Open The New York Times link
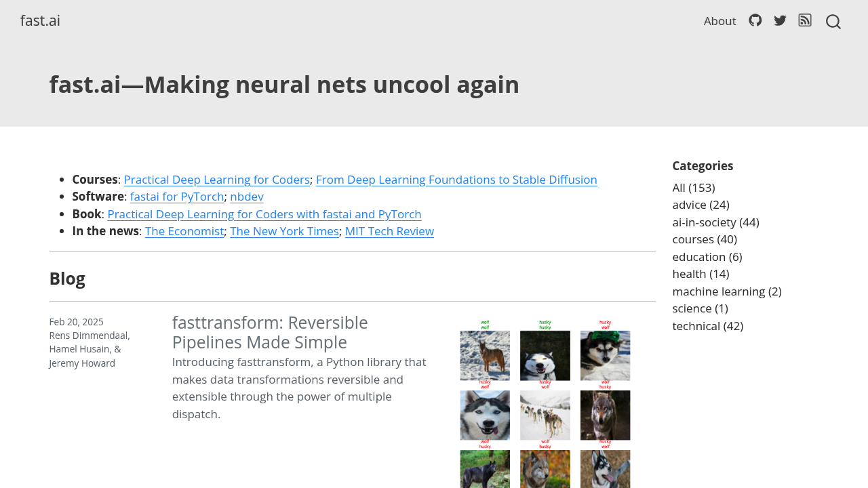Image resolution: width=868 pixels, height=488 pixels. [284, 231]
